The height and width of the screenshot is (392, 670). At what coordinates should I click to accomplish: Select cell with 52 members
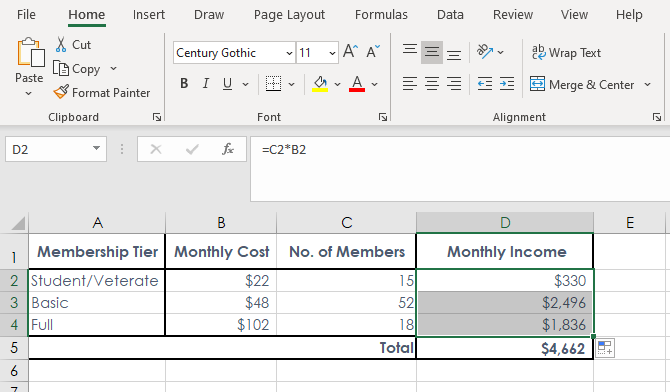347,303
